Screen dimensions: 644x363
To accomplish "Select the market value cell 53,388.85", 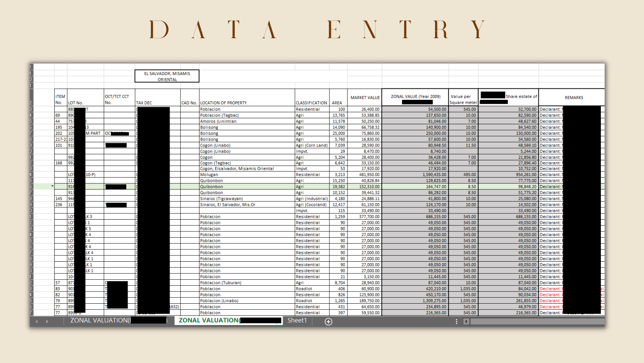I will coord(364,115).
